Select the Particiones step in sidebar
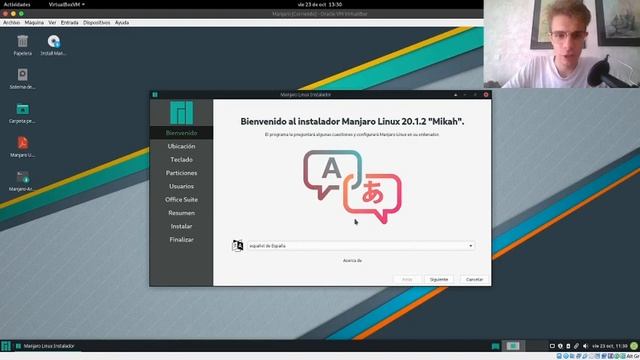This screenshot has height=360, width=640. click(182, 173)
